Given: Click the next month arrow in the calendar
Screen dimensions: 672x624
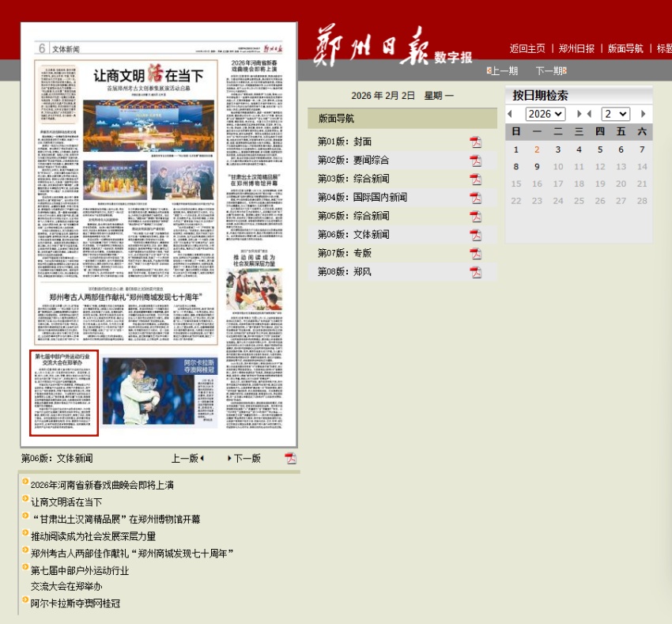Looking at the screenshot, I should pyautogui.click(x=644, y=115).
